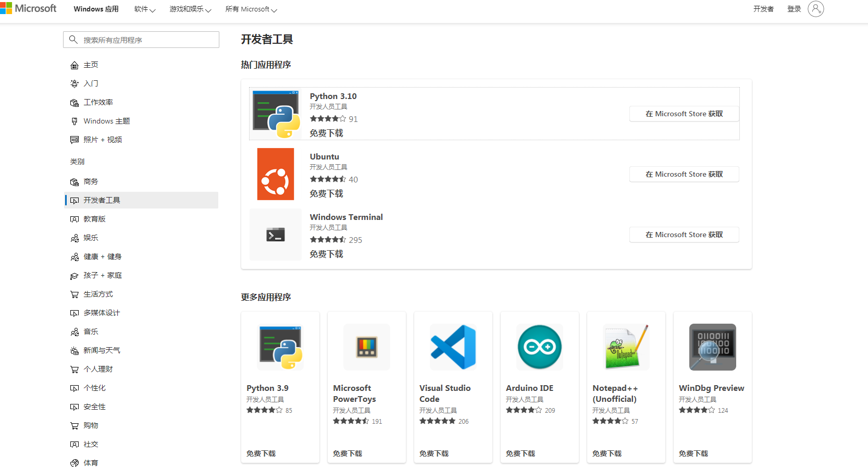
Task: Expand the 软件 dropdown menu
Action: 145,9
